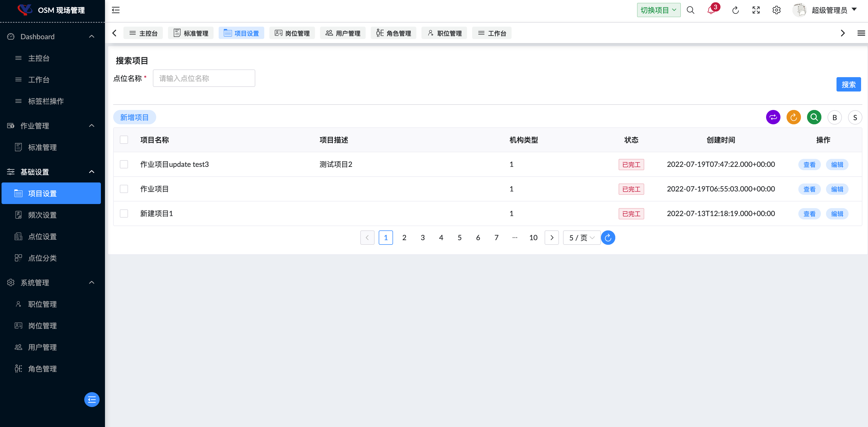Open the 切换项目 dropdown
The width and height of the screenshot is (868, 427).
click(658, 10)
